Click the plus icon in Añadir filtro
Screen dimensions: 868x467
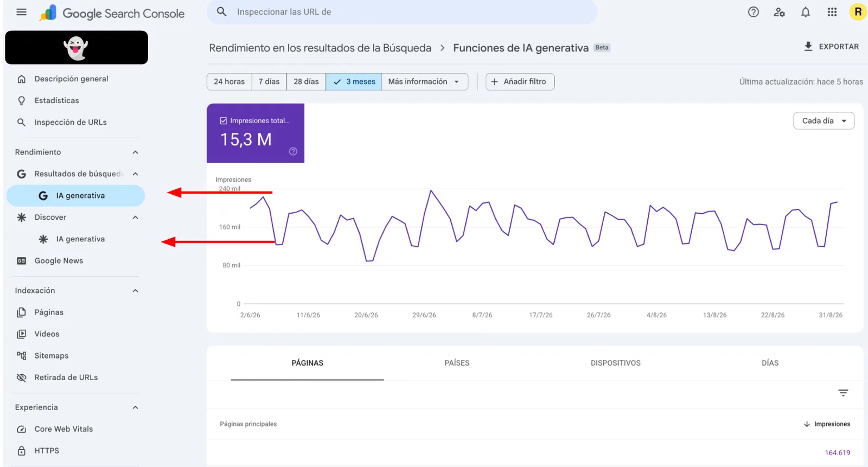(494, 82)
